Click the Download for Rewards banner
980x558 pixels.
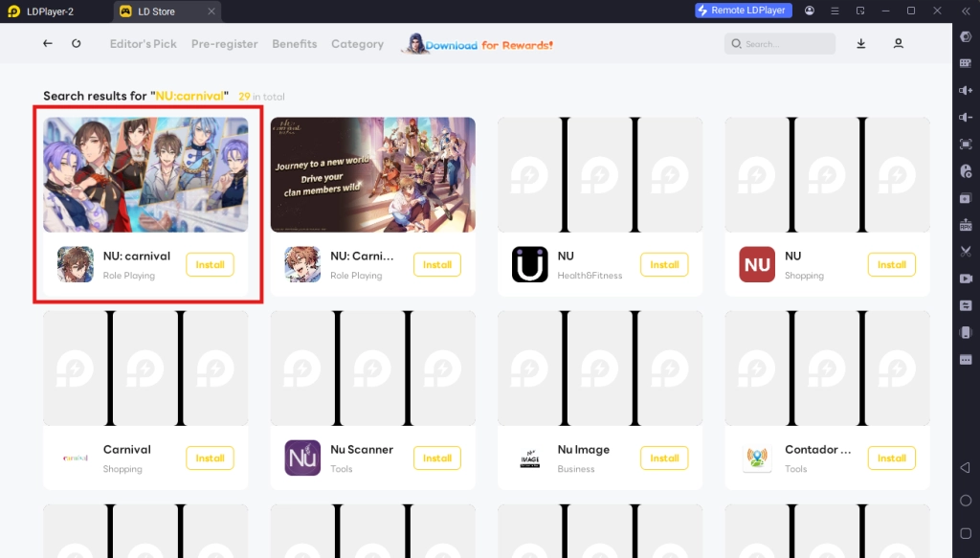[x=479, y=44]
